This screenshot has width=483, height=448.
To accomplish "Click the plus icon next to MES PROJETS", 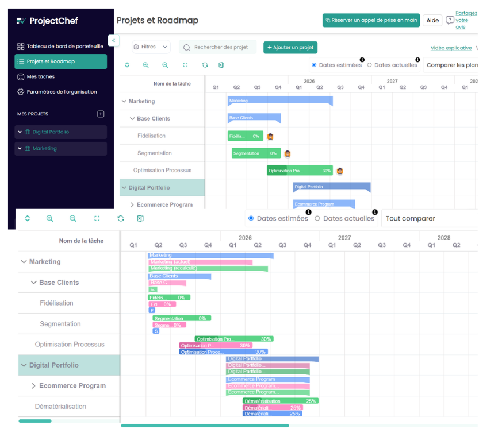I will [101, 114].
